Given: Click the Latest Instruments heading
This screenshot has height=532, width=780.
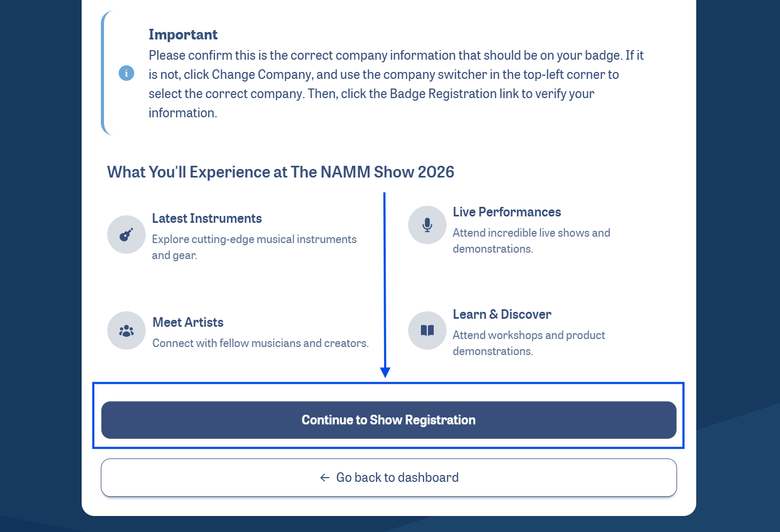Looking at the screenshot, I should [207, 219].
